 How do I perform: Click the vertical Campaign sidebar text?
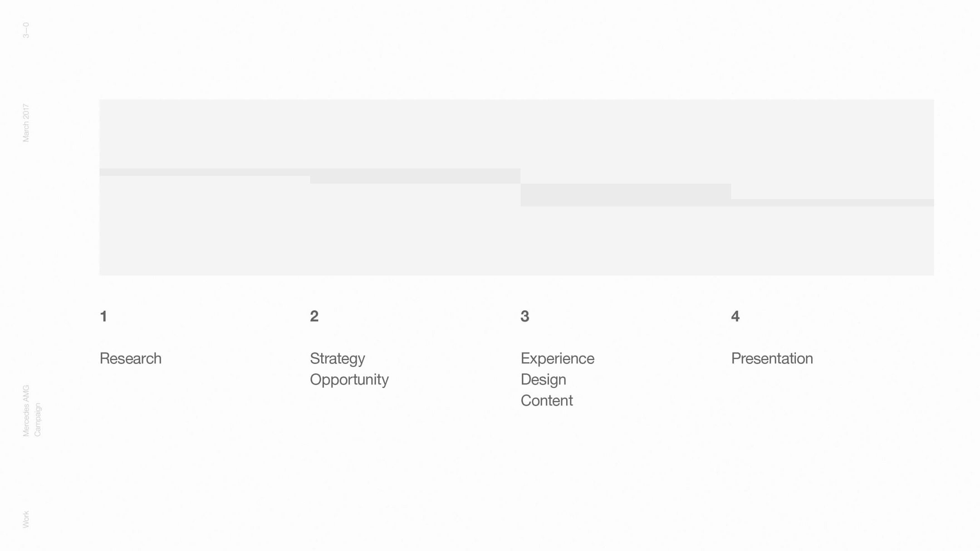(x=38, y=420)
